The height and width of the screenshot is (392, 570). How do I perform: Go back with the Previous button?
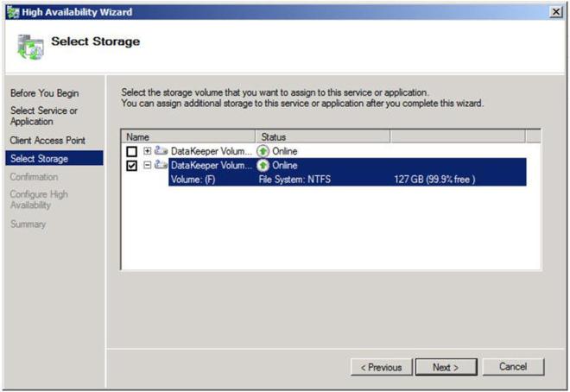(x=381, y=367)
